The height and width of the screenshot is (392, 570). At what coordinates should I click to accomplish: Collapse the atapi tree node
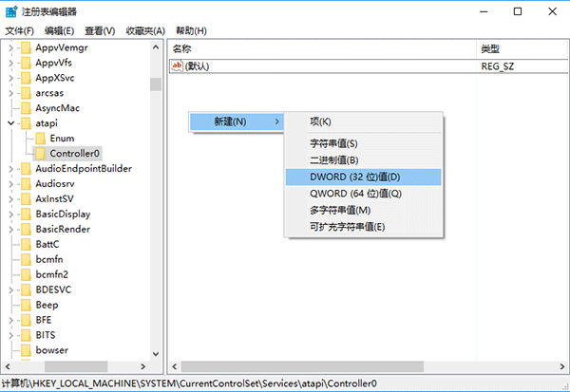click(10, 123)
